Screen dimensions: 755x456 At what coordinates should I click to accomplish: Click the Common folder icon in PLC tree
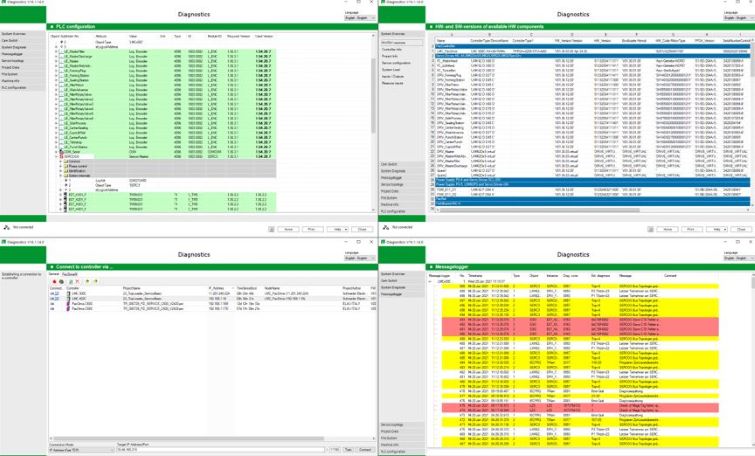tap(66, 161)
